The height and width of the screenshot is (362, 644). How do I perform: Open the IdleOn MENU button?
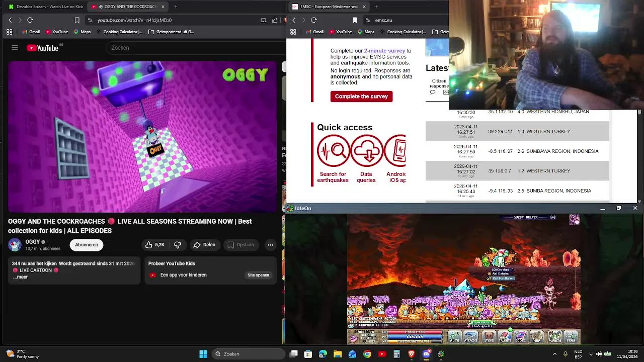[571, 337]
